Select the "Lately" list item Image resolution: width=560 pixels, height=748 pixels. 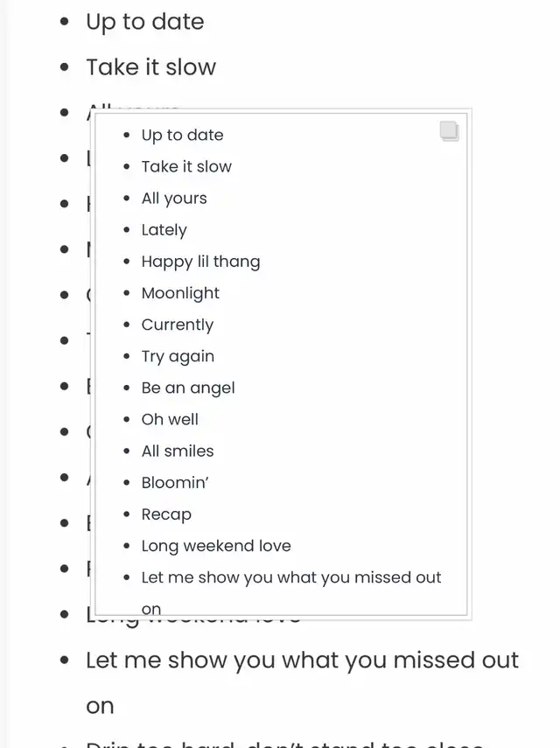point(164,230)
